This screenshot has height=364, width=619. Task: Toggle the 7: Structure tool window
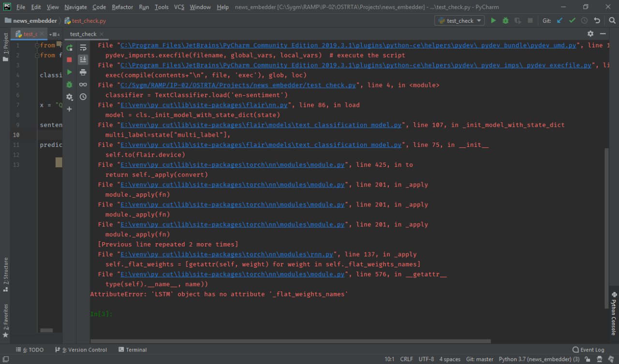click(5, 275)
